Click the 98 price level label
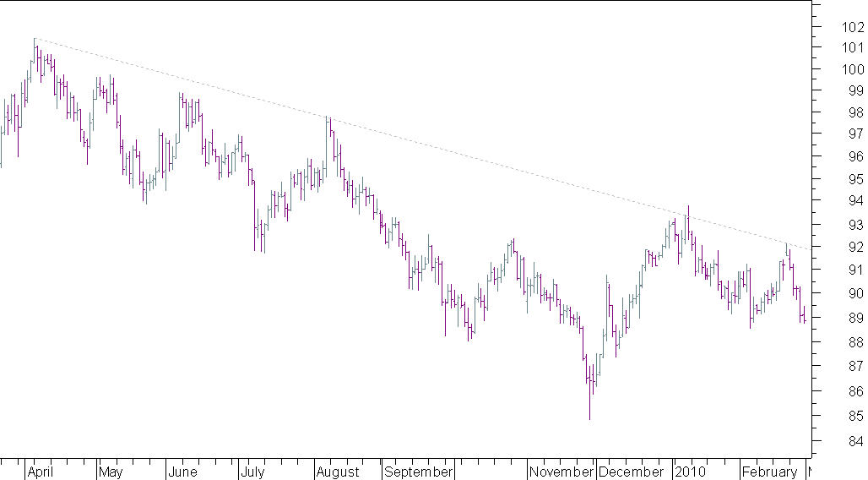Viewport: 868px width, 480px height. point(856,112)
